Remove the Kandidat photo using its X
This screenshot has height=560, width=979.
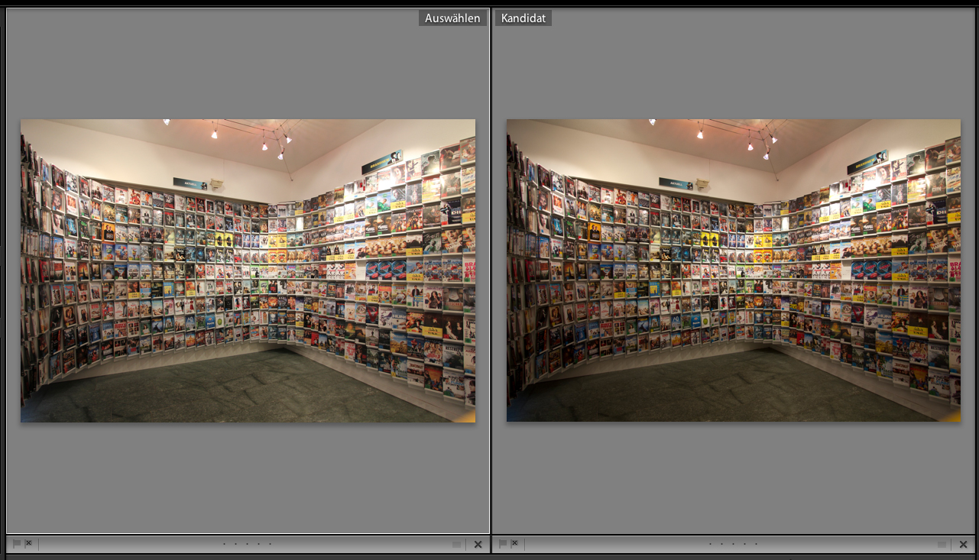click(x=964, y=545)
